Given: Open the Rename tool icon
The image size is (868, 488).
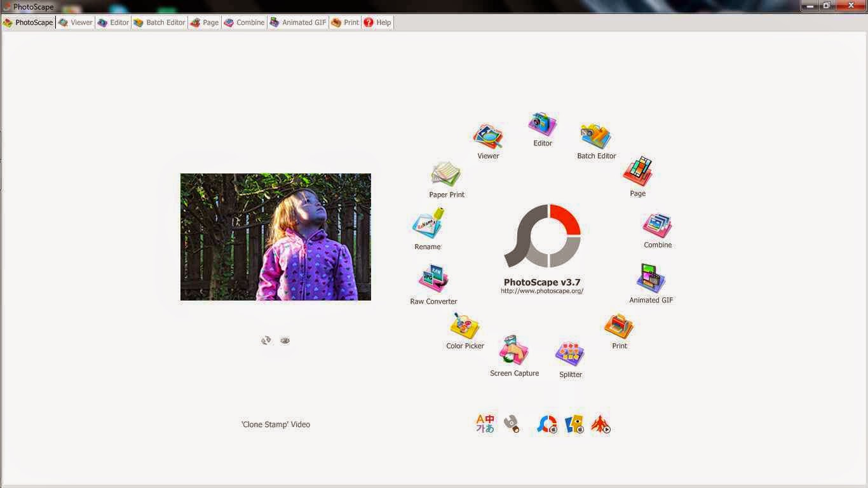Looking at the screenshot, I should (x=428, y=224).
